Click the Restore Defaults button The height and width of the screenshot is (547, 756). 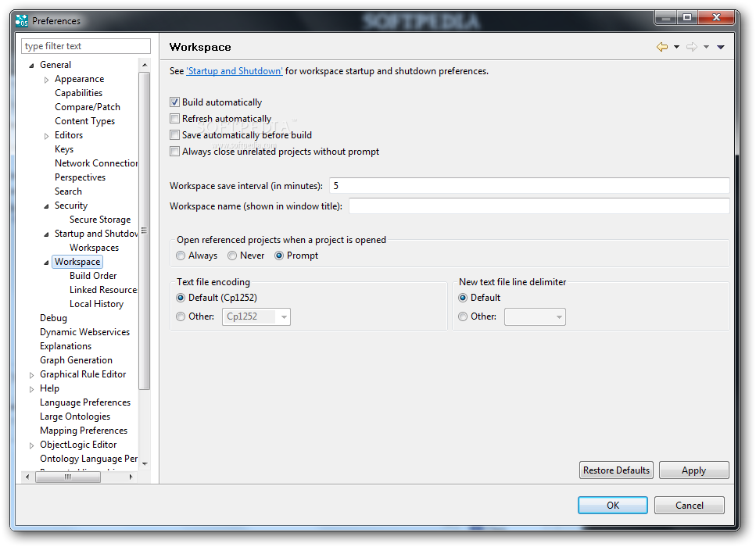[x=616, y=470]
